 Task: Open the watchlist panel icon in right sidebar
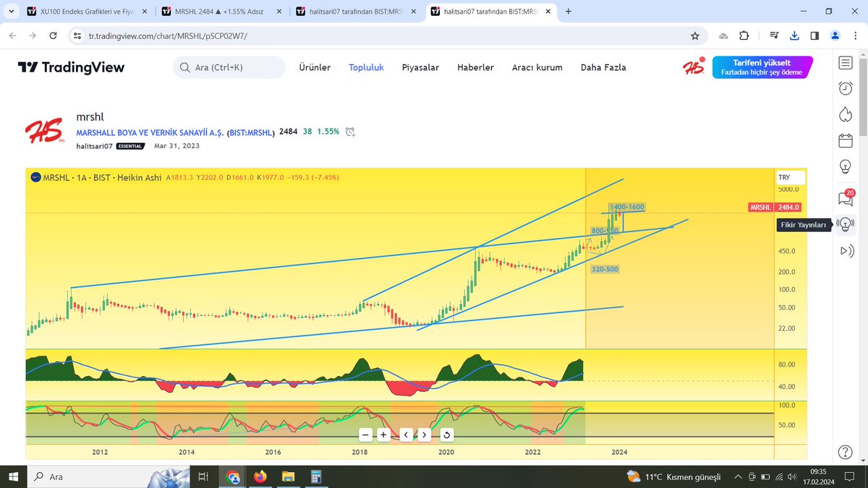[845, 63]
